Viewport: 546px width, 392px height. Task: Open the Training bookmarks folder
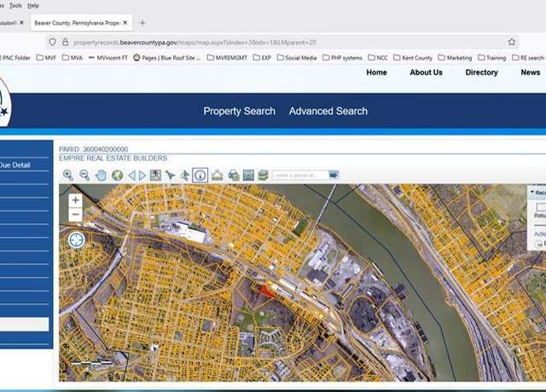492,58
